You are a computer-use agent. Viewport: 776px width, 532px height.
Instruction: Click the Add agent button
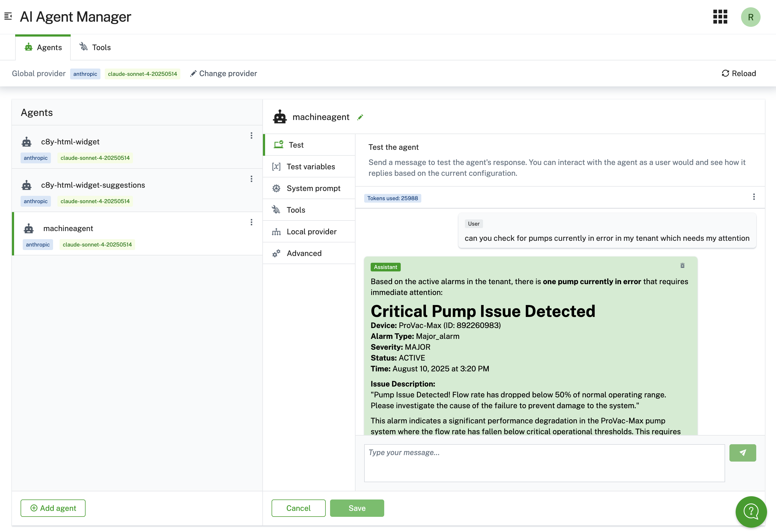[x=53, y=508]
